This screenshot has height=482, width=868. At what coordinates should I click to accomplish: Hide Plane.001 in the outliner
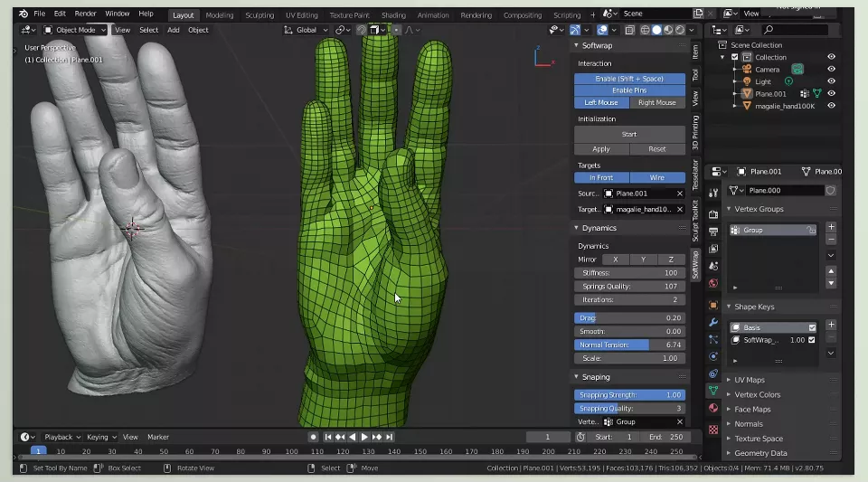coord(832,93)
